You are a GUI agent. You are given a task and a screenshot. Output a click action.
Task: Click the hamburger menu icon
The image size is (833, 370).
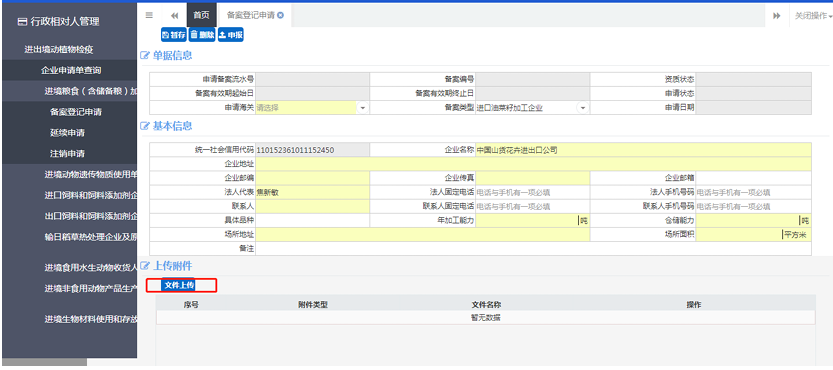click(149, 15)
